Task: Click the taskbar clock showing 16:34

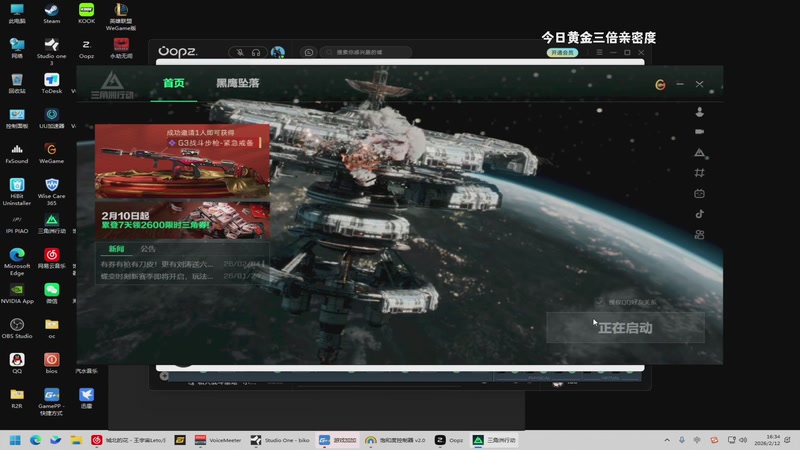Action: click(x=768, y=440)
